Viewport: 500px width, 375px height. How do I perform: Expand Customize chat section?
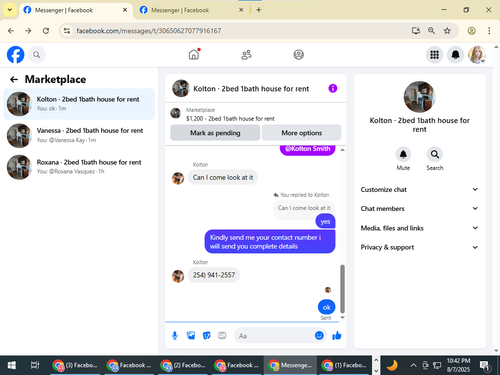(419, 189)
